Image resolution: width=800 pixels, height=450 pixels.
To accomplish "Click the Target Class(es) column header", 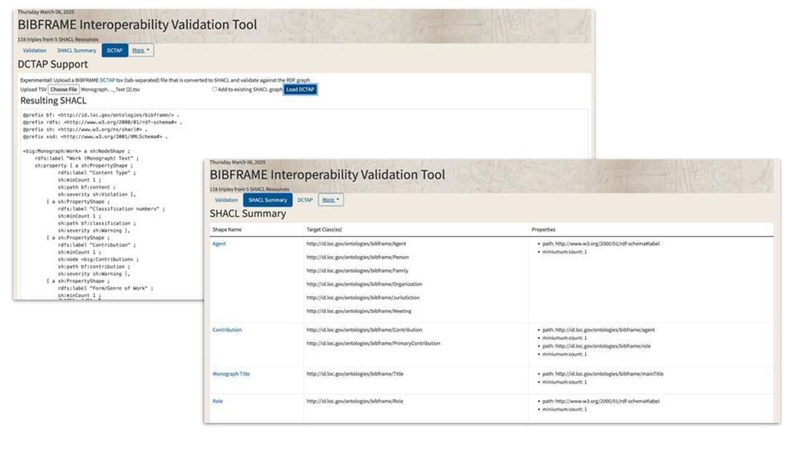I will point(324,230).
